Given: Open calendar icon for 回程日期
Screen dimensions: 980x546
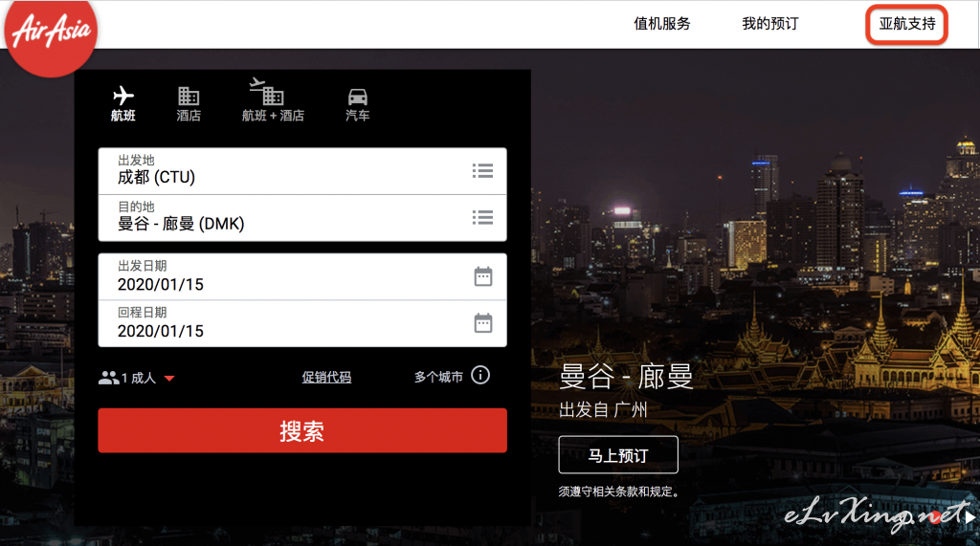Looking at the screenshot, I should point(483,323).
